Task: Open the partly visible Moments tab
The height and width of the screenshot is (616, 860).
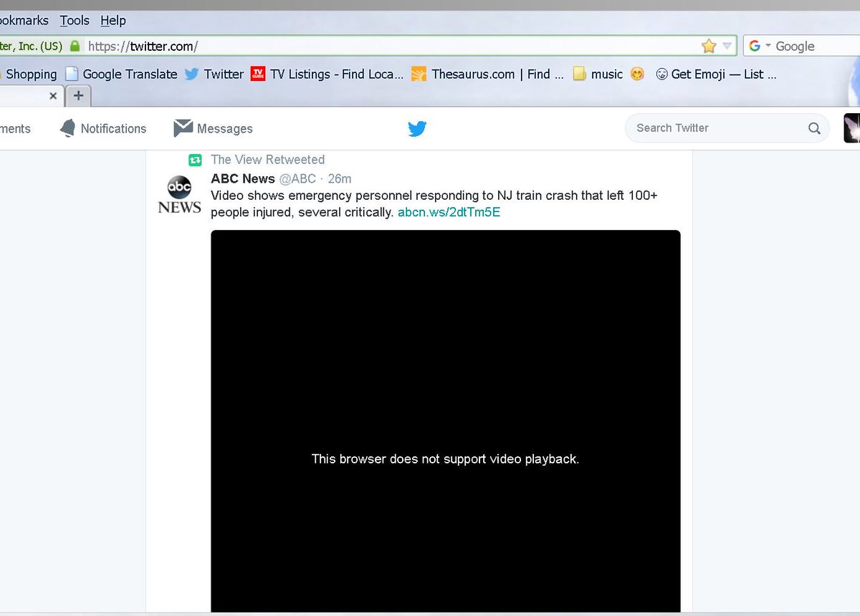Action: tap(15, 128)
